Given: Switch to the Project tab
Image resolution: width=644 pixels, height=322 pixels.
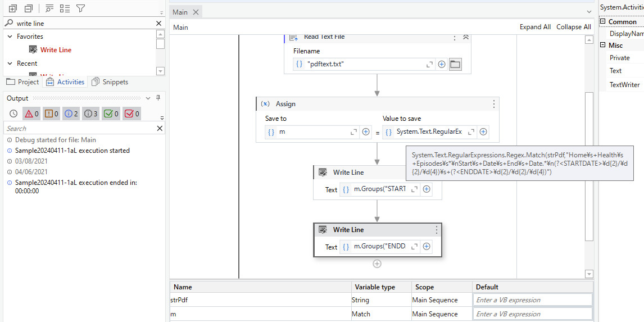Looking at the screenshot, I should coord(22,81).
